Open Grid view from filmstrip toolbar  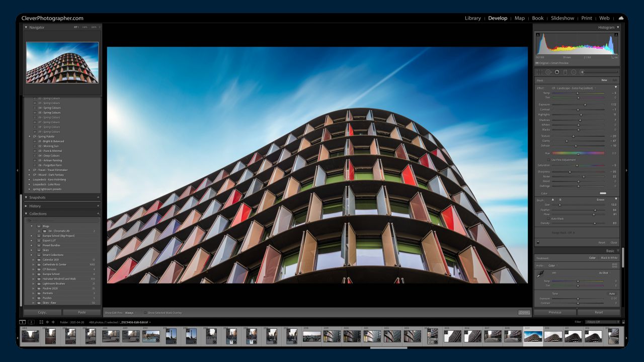coord(41,322)
